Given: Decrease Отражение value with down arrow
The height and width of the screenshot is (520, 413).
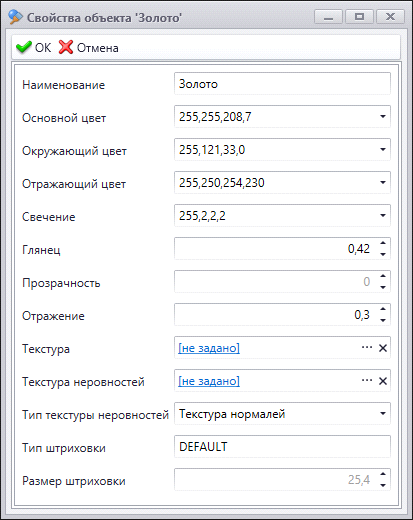Looking at the screenshot, I should (383, 320).
